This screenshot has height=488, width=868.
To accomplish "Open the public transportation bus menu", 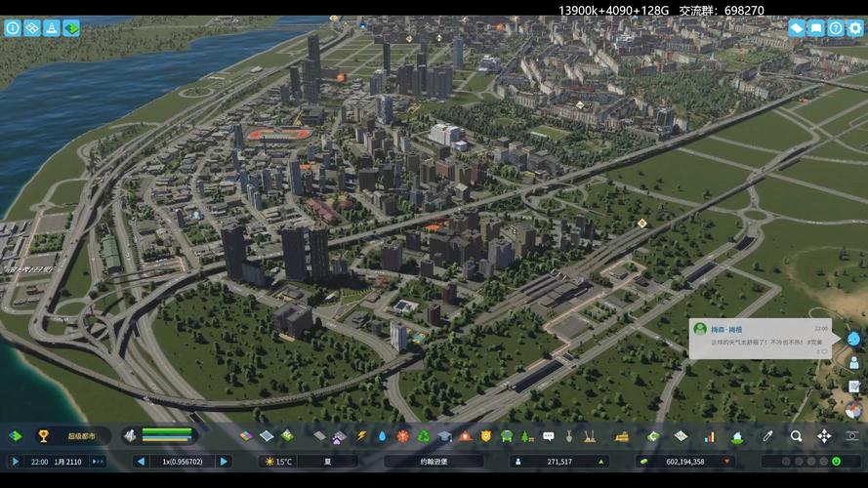I will pos(507,436).
